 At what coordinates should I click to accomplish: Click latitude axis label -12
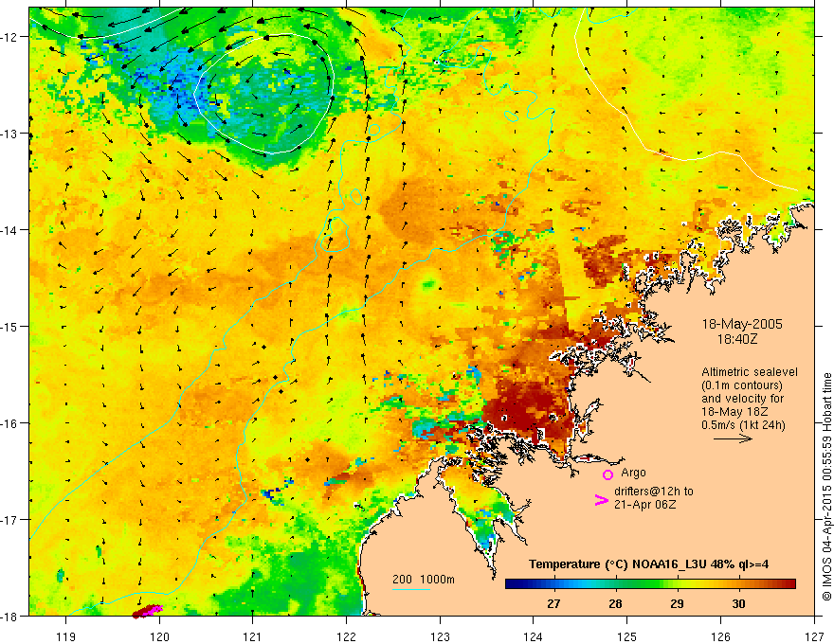pyautogui.click(x=9, y=37)
